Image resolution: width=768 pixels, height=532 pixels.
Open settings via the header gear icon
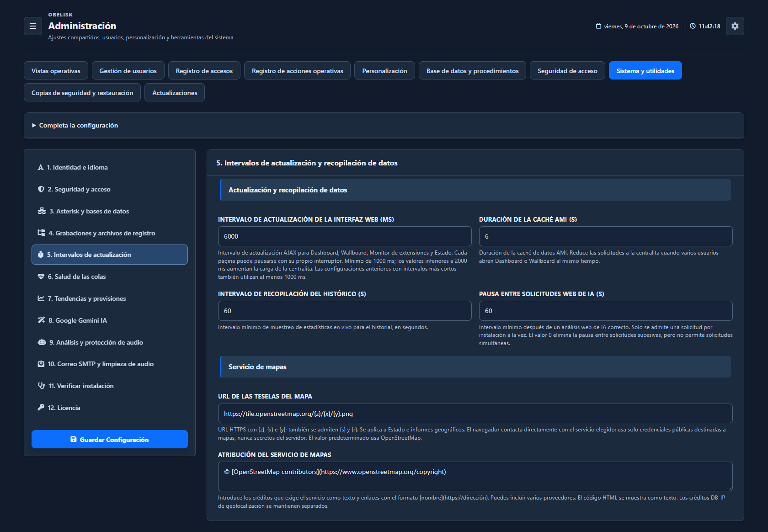[735, 26]
